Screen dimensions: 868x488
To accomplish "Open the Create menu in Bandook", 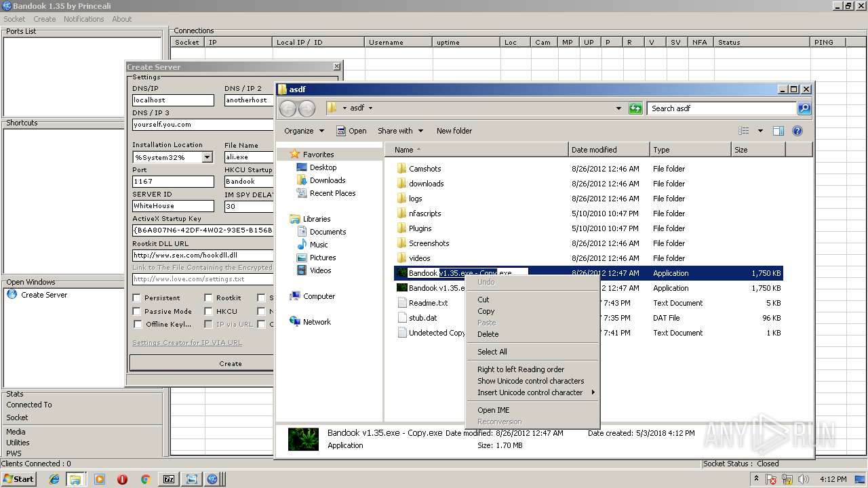I will 45,19.
